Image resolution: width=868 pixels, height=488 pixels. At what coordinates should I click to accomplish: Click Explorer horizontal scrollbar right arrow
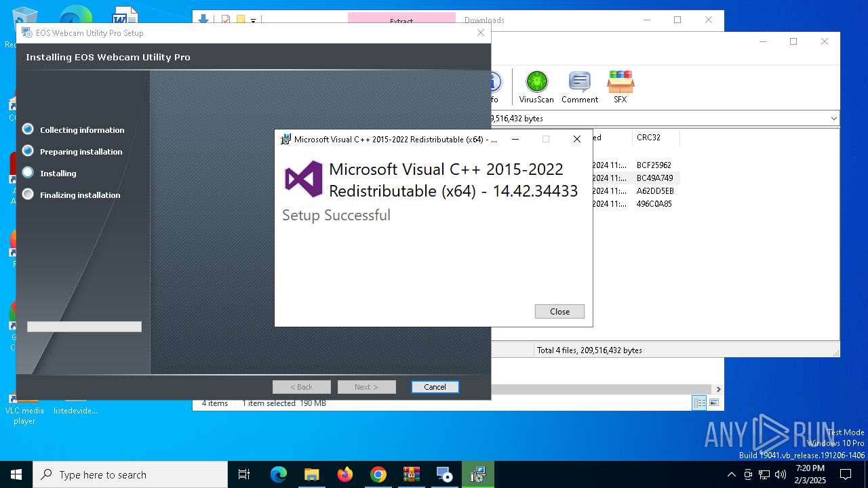tap(718, 389)
